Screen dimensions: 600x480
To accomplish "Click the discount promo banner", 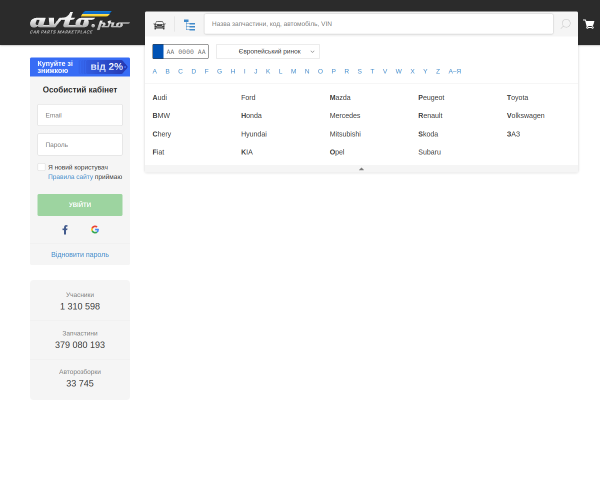I will 80,67.
